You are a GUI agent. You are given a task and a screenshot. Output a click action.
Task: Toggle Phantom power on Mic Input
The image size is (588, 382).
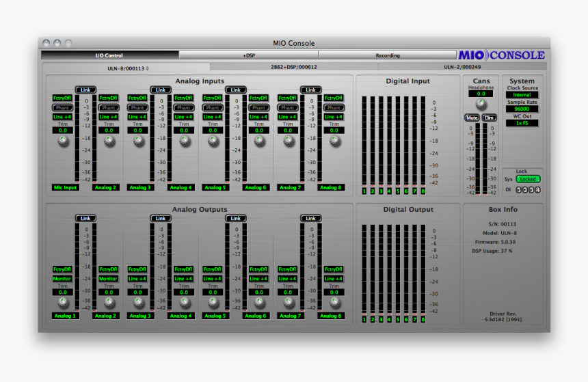pos(62,107)
